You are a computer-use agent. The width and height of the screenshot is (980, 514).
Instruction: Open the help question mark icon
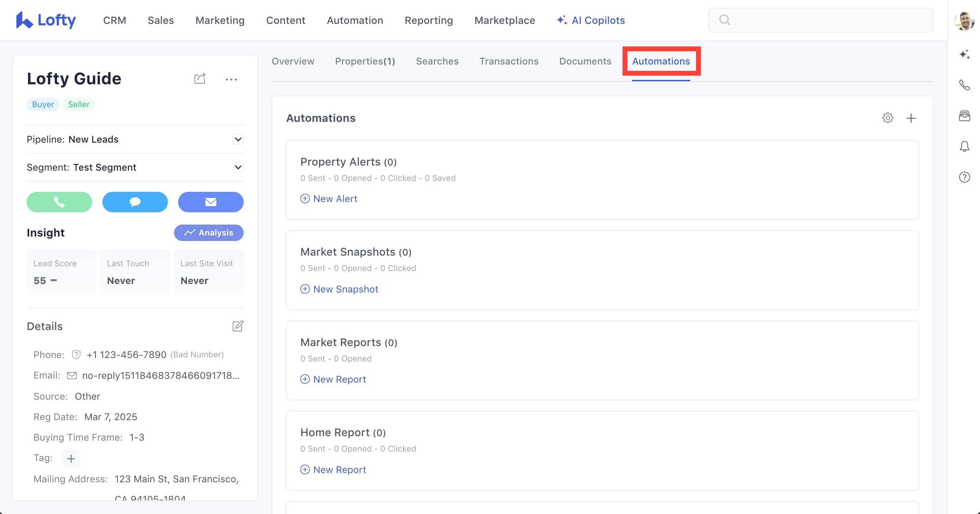(964, 177)
